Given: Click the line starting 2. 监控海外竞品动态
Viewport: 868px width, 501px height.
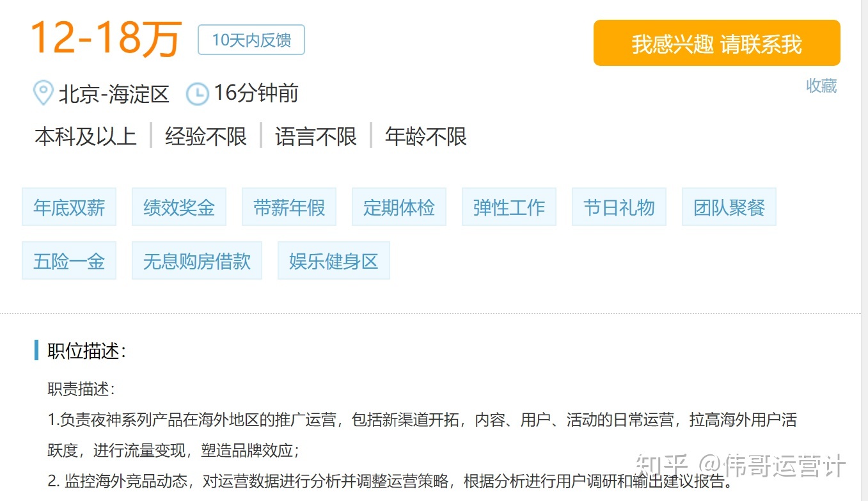Looking at the screenshot, I should click(390, 481).
